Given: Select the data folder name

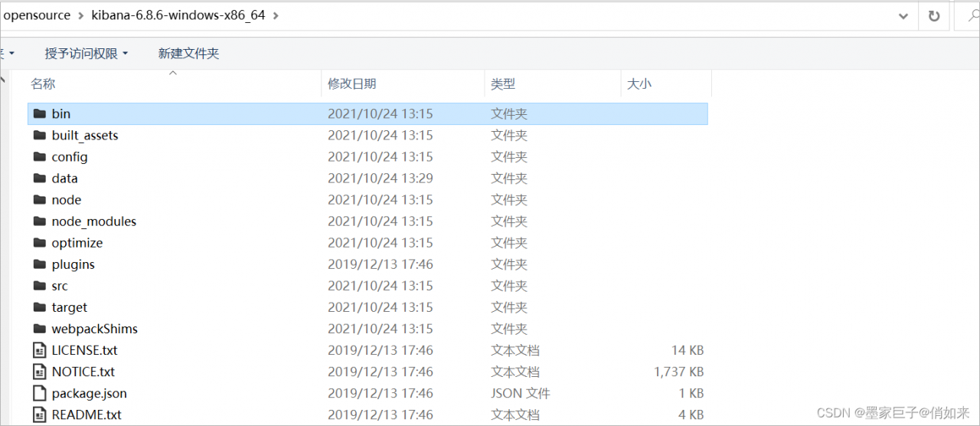Looking at the screenshot, I should pos(65,178).
